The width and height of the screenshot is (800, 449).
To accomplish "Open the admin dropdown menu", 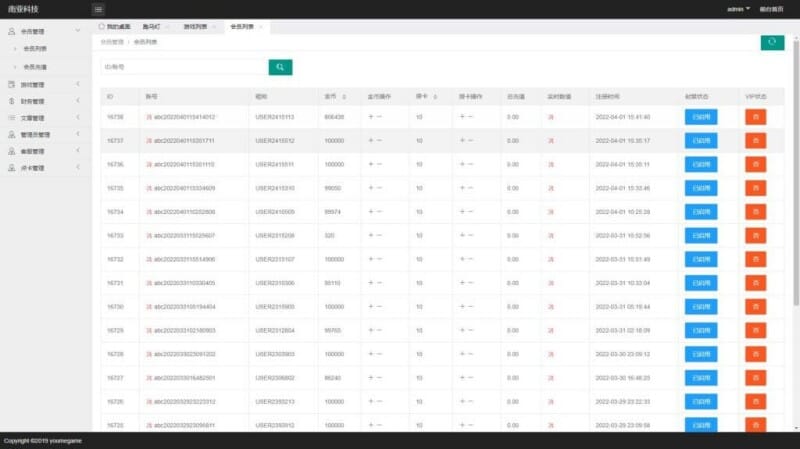I will [738, 9].
